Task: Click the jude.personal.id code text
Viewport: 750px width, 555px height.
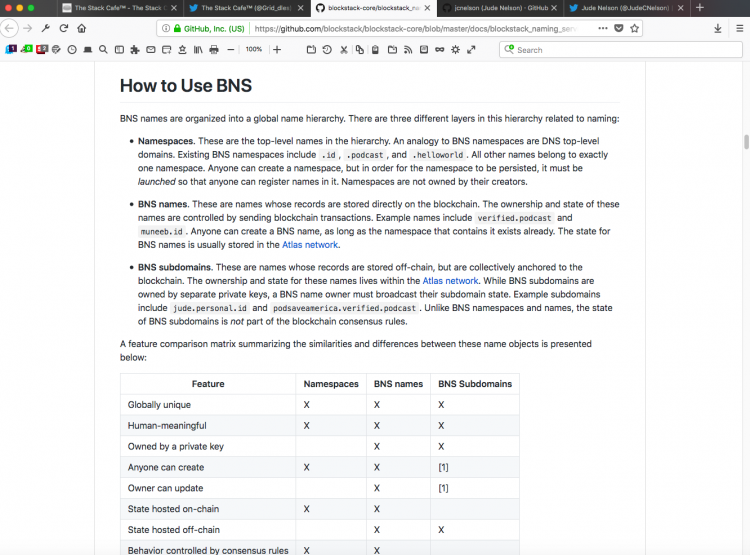Action: pyautogui.click(x=210, y=308)
